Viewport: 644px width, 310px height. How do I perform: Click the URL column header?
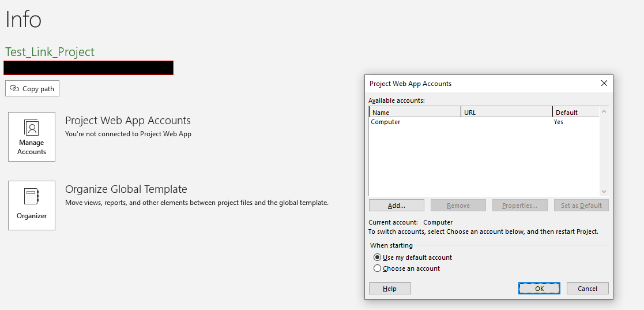click(x=507, y=112)
